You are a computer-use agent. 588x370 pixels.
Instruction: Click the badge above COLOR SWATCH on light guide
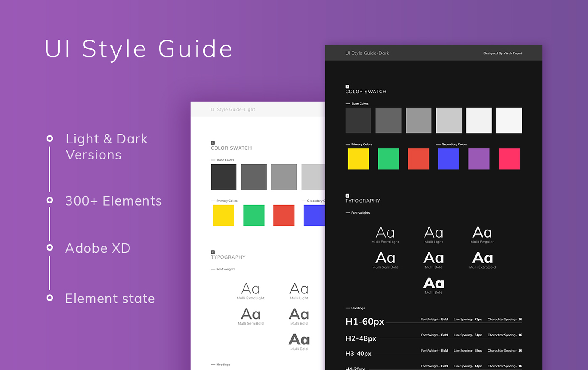click(x=213, y=143)
